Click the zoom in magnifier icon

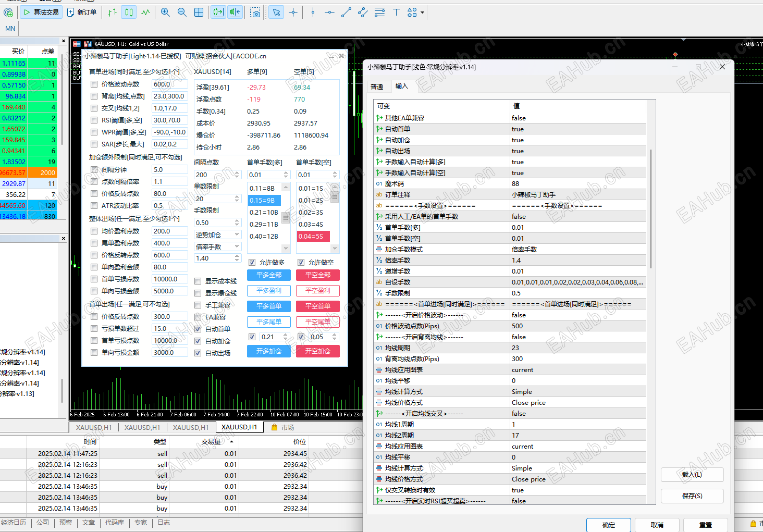coord(165,12)
